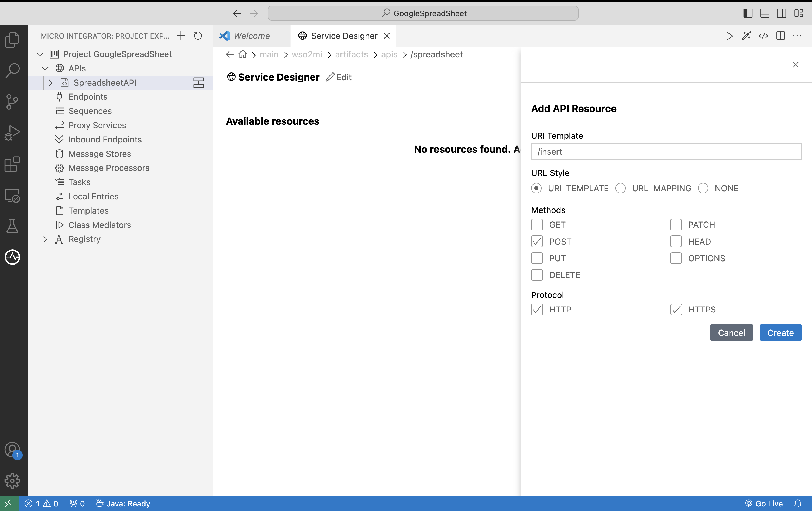Open notifications bell in status bar
The width and height of the screenshot is (812, 511).
click(x=798, y=503)
